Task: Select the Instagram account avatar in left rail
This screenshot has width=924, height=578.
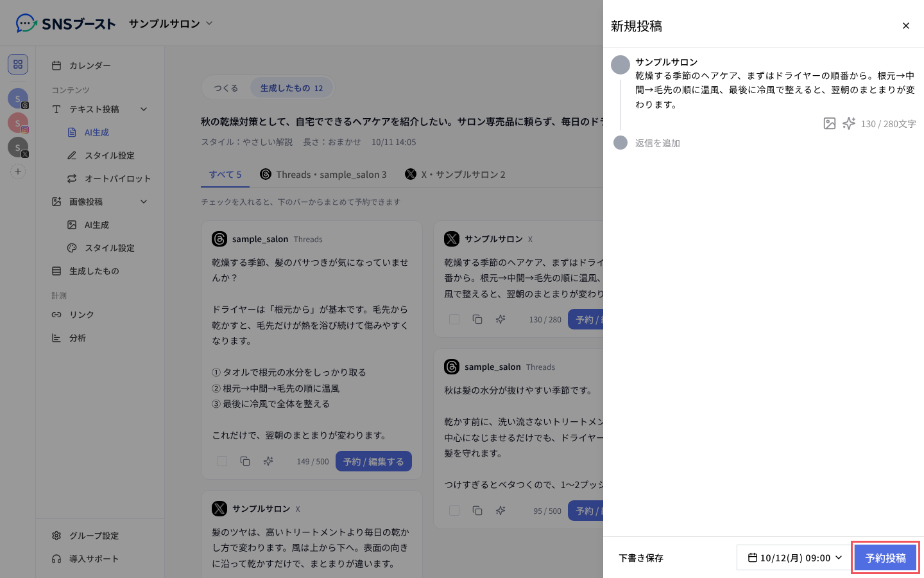Action: [x=18, y=123]
